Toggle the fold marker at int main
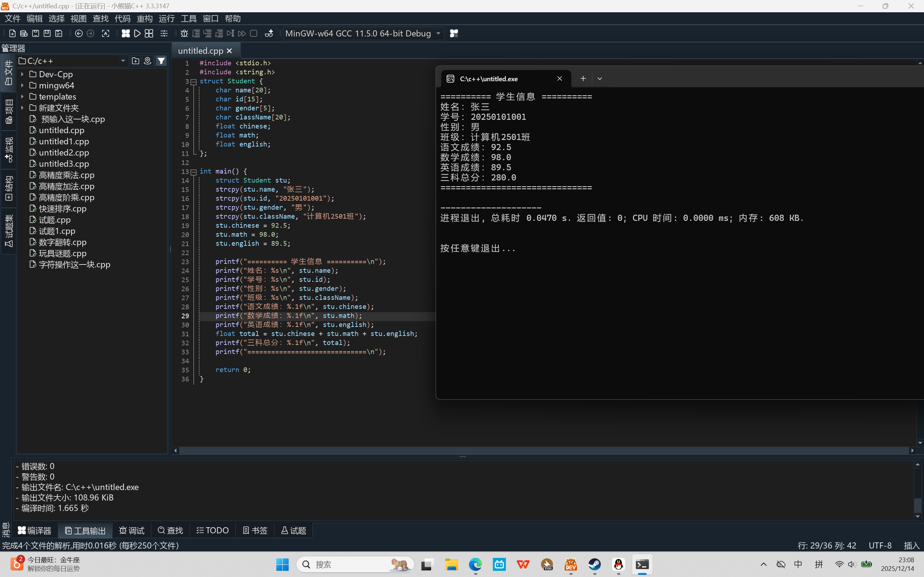Image resolution: width=924 pixels, height=577 pixels. click(194, 172)
